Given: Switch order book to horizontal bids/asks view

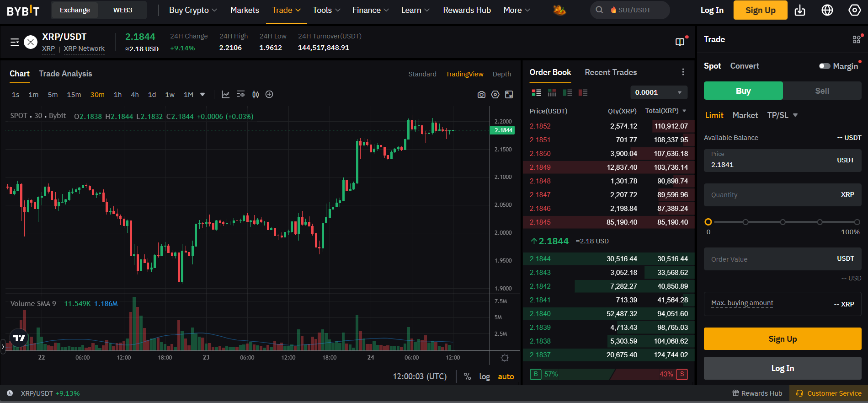Looking at the screenshot, I should pyautogui.click(x=552, y=92).
